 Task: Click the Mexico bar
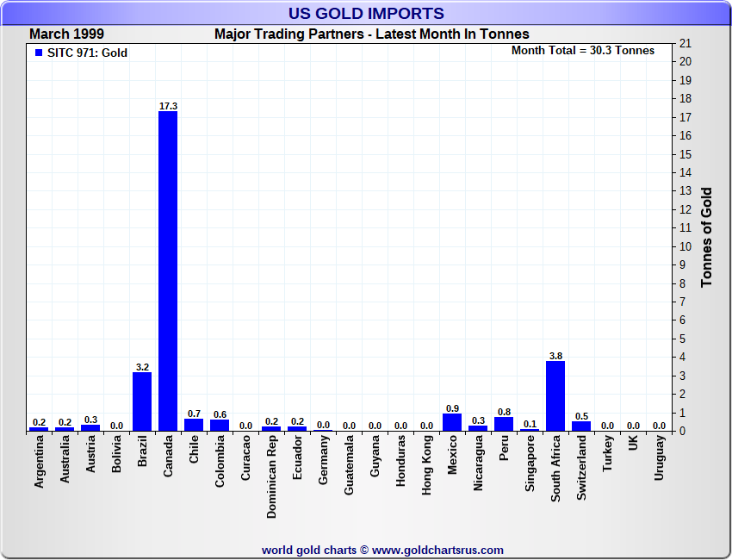[452, 422]
